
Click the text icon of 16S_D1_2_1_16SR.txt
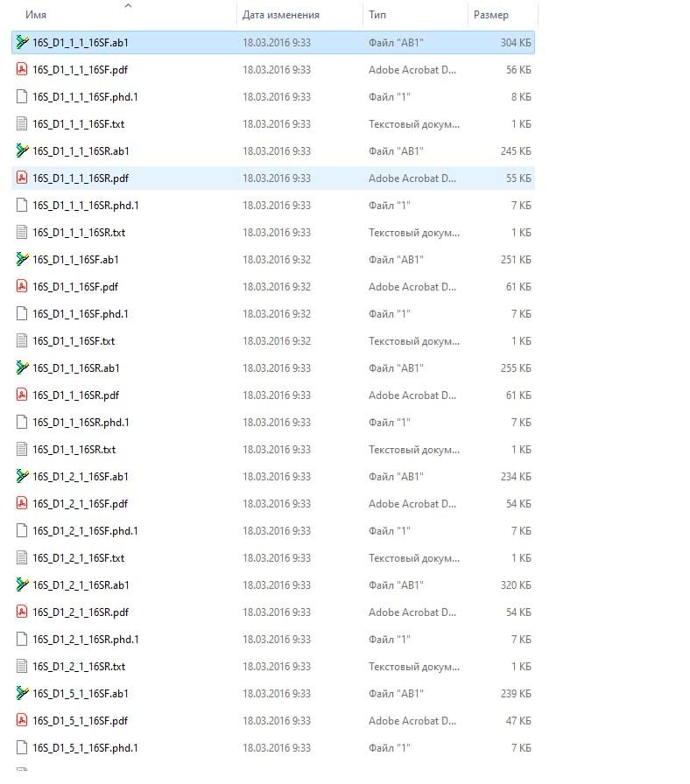[x=22, y=667]
